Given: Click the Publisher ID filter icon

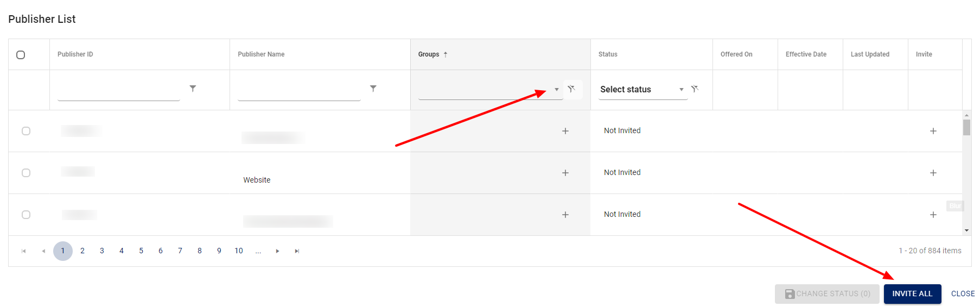Looking at the screenshot, I should tap(193, 89).
